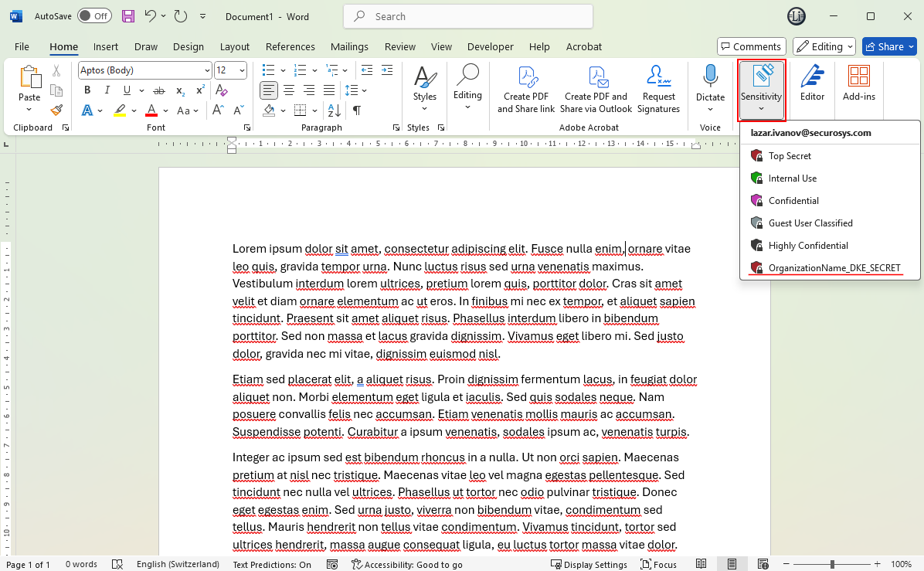Select the Highly Confidential sensitivity label
The image size is (924, 571).
[x=808, y=246]
